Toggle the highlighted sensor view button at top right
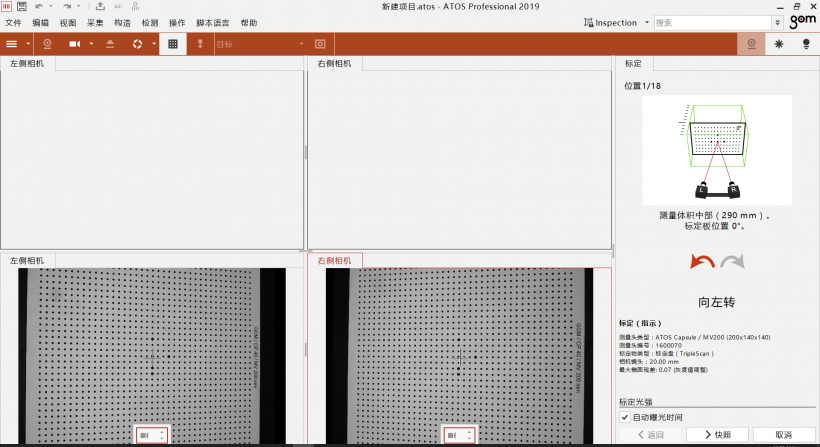This screenshot has width=820, height=447. 752,44
